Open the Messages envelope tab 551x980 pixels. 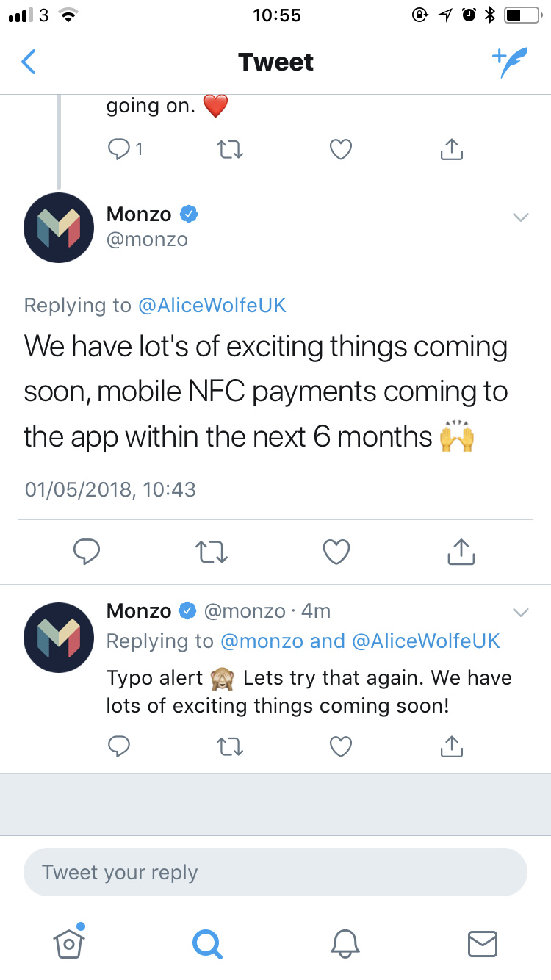[483, 943]
